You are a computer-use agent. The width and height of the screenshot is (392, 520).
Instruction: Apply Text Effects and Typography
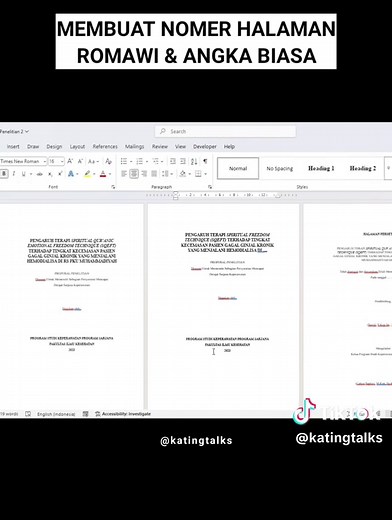click(71, 174)
